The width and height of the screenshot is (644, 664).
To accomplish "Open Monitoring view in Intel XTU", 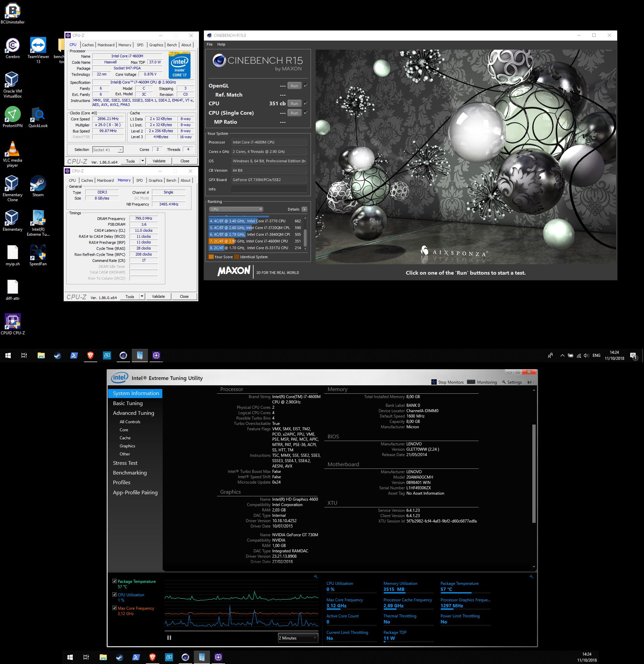I will tap(482, 382).
